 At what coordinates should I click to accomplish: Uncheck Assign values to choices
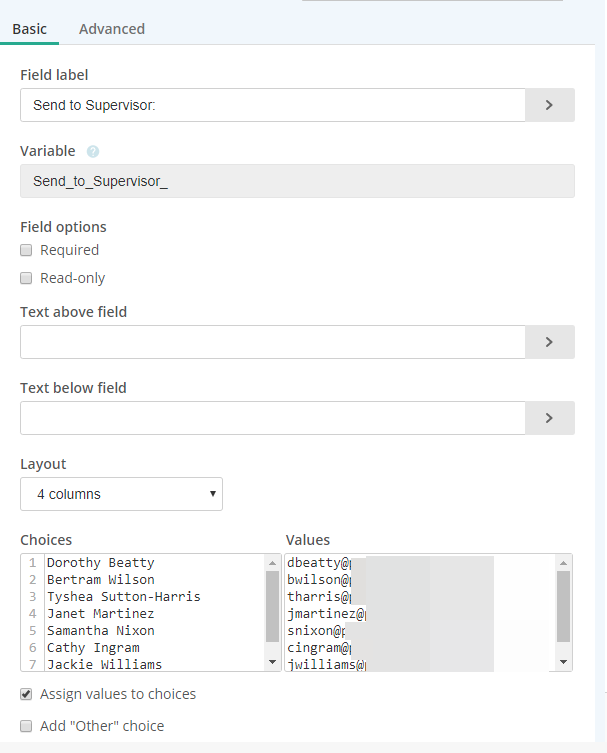pos(27,694)
